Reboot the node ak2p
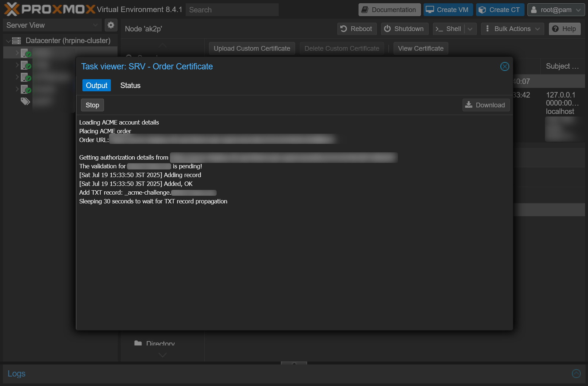 [357, 29]
